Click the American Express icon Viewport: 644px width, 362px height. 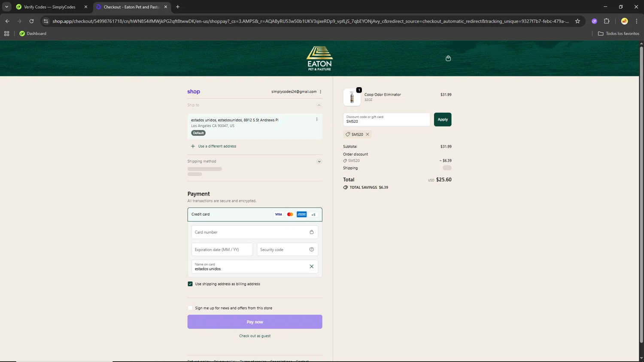[302, 214]
